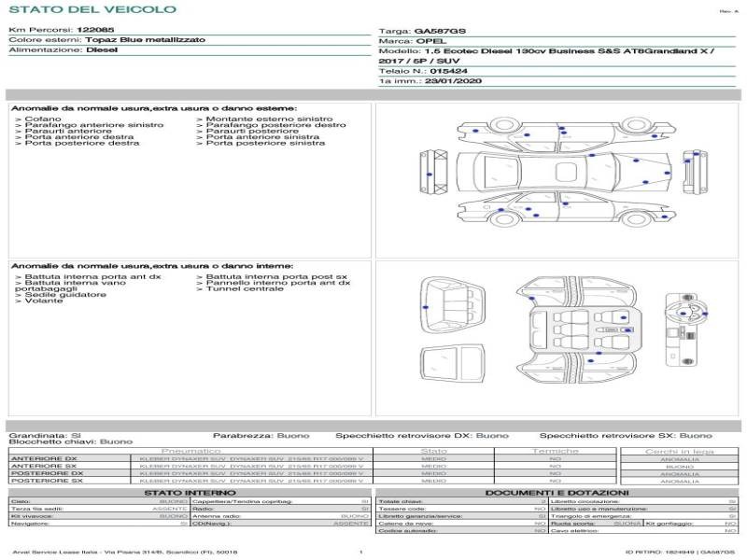Screen dimensions: 747x560
Task: Click the Paraurti anteriore entry
Action: (x=63, y=131)
